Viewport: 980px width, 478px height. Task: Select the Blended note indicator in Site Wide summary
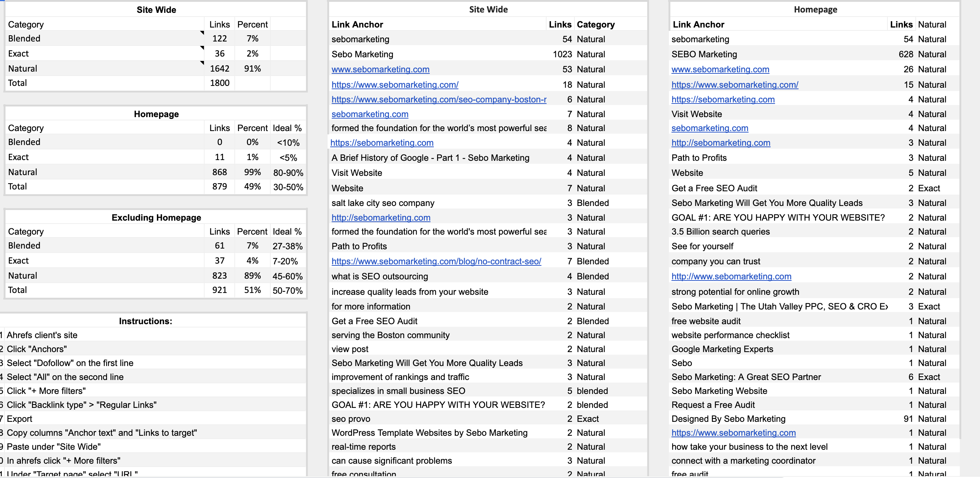(x=202, y=33)
